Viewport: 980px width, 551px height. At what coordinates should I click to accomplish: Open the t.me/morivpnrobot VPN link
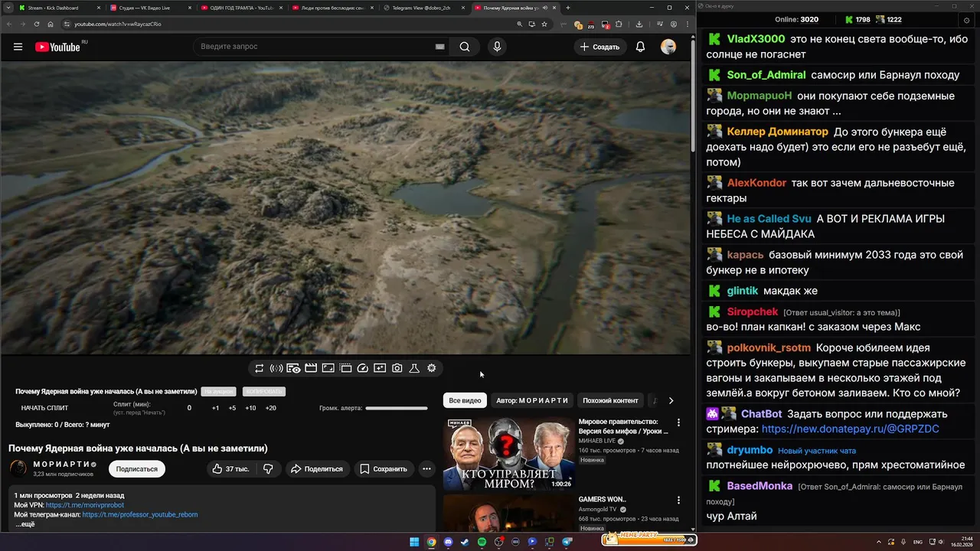pos(85,505)
